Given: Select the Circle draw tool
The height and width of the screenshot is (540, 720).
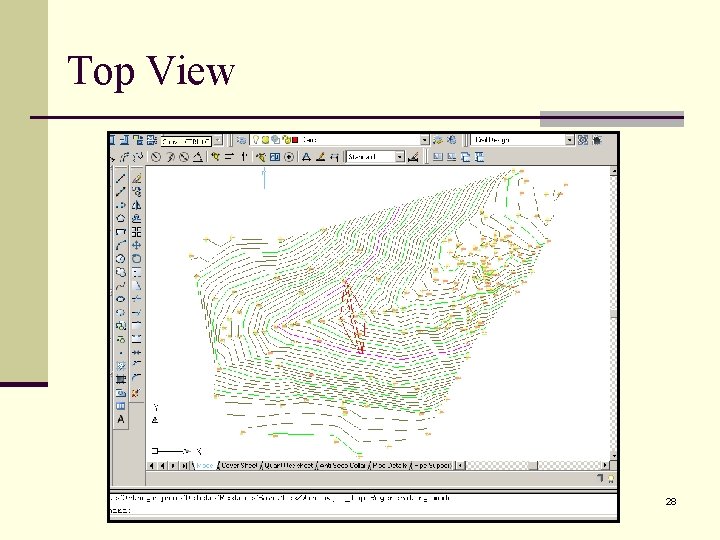Looking at the screenshot, I should [x=121, y=259].
